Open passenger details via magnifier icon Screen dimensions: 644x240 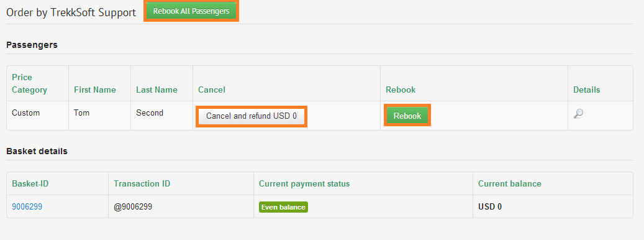coord(578,114)
